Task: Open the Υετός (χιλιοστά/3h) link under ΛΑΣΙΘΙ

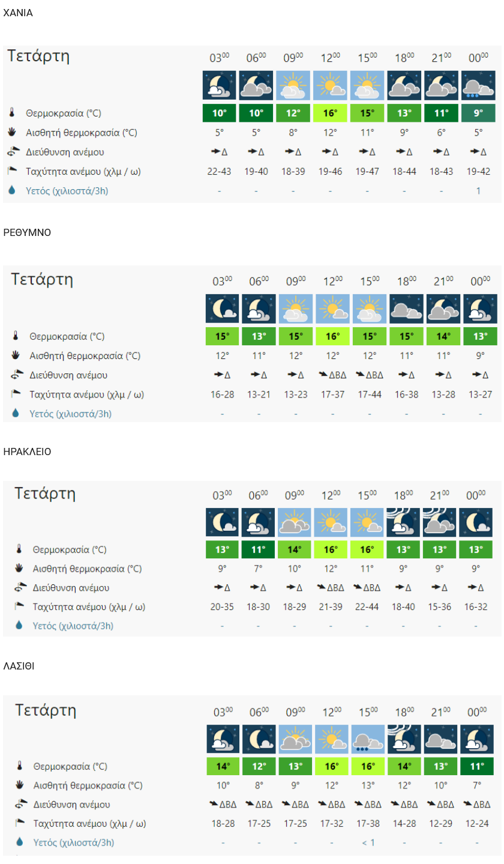Action: pyautogui.click(x=73, y=842)
